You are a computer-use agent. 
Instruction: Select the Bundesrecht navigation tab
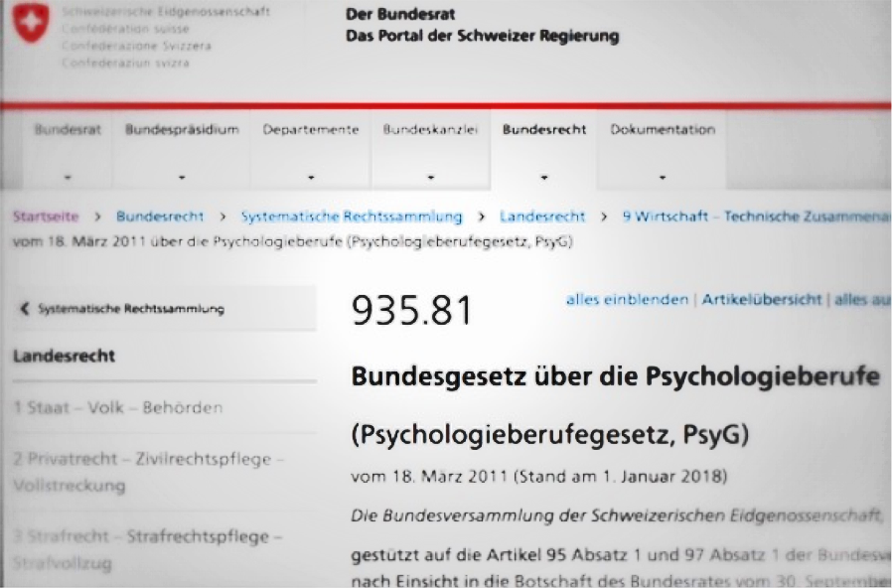(x=544, y=150)
